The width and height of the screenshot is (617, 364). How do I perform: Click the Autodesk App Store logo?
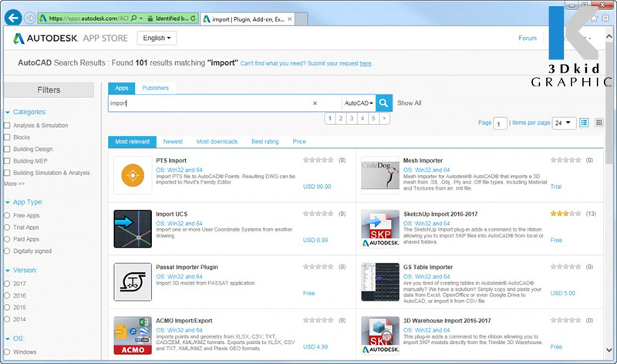coord(70,38)
